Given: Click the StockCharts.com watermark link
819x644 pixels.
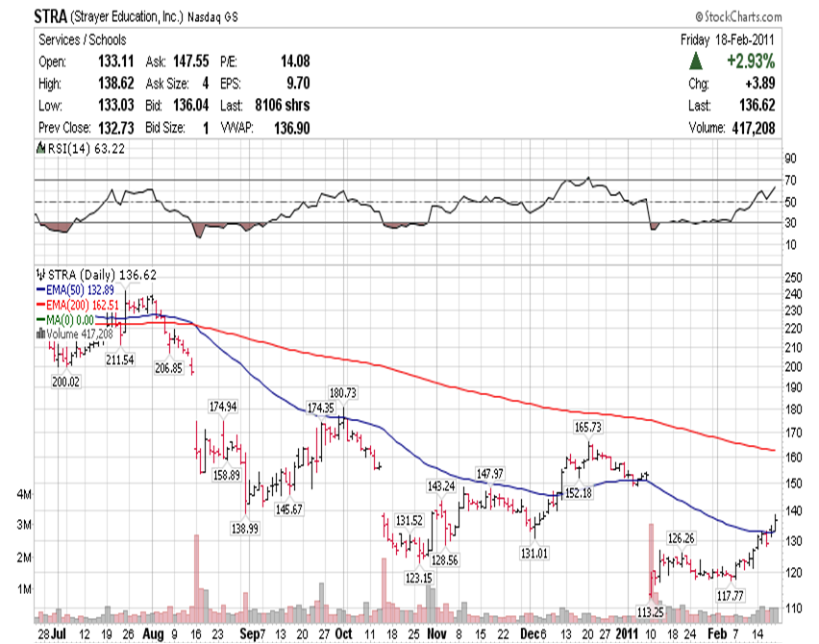Looking at the screenshot, I should coord(738,16).
